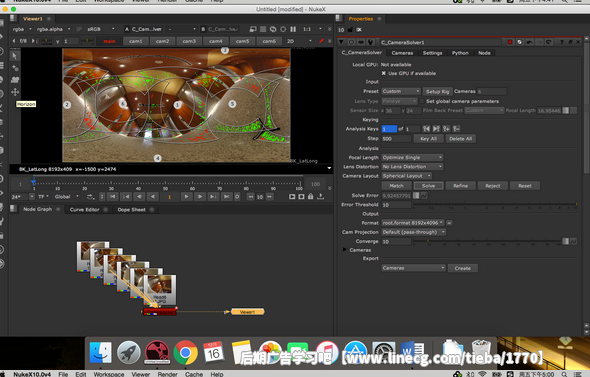Click the Error Threshold slider
This screenshot has width=590, height=377.
click(x=495, y=204)
